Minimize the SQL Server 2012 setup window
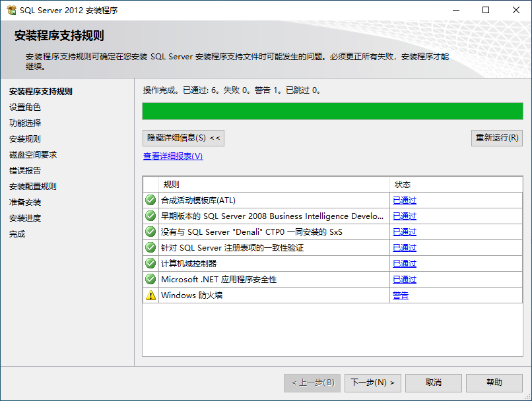The image size is (532, 401). point(456,10)
